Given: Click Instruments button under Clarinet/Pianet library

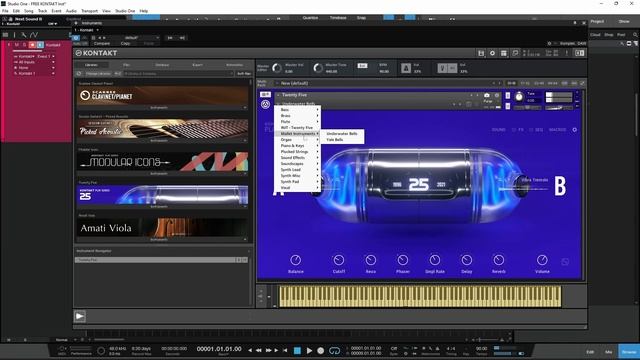Looking at the screenshot, I should pyautogui.click(x=159, y=108).
